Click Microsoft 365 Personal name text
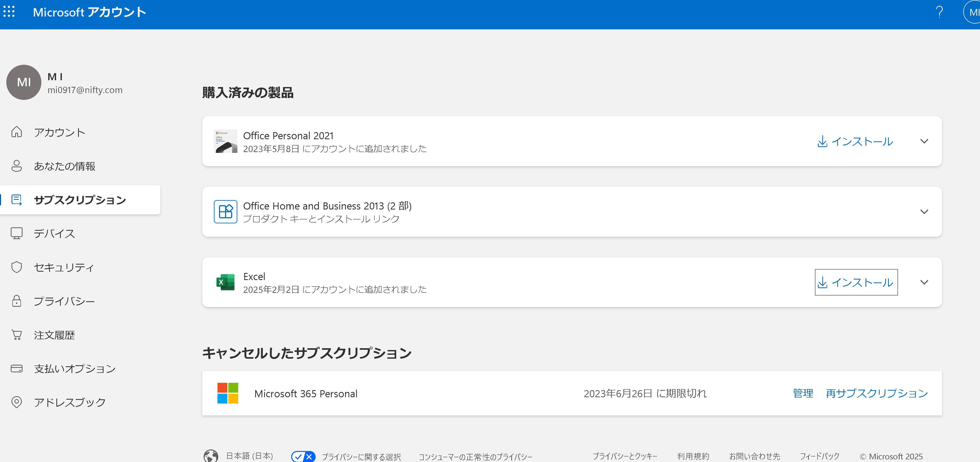The image size is (980, 462). click(306, 394)
